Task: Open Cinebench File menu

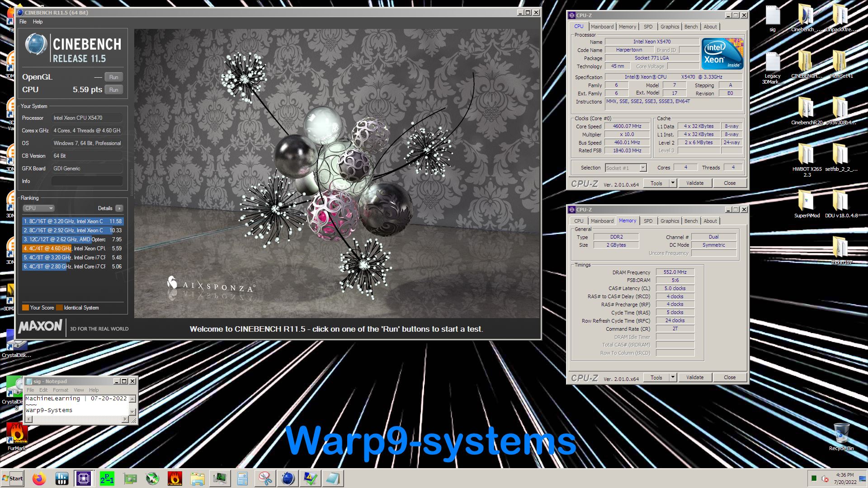Action: click(x=23, y=22)
